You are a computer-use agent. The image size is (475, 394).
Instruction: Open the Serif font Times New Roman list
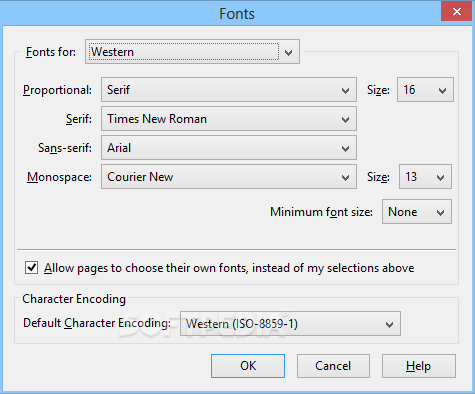tap(229, 119)
